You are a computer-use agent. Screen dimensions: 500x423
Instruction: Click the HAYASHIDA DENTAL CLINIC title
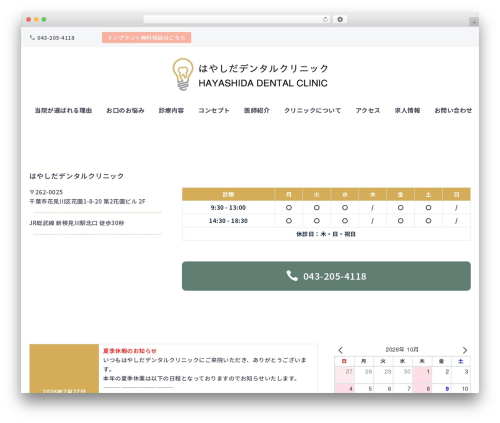(x=263, y=83)
